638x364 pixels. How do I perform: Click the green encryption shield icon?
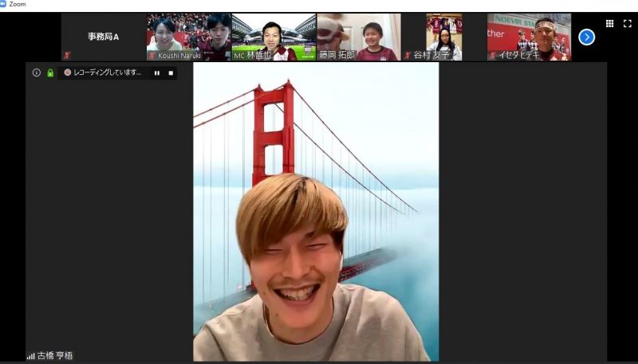pyautogui.click(x=49, y=72)
